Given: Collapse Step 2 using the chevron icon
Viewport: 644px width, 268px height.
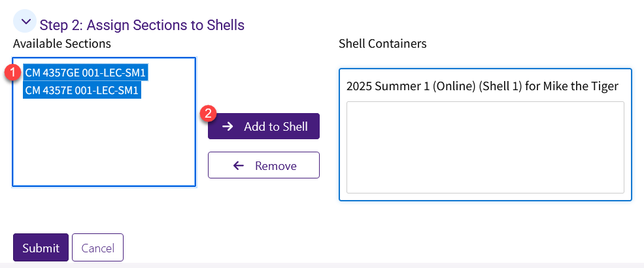Looking at the screenshot, I should point(26,22).
